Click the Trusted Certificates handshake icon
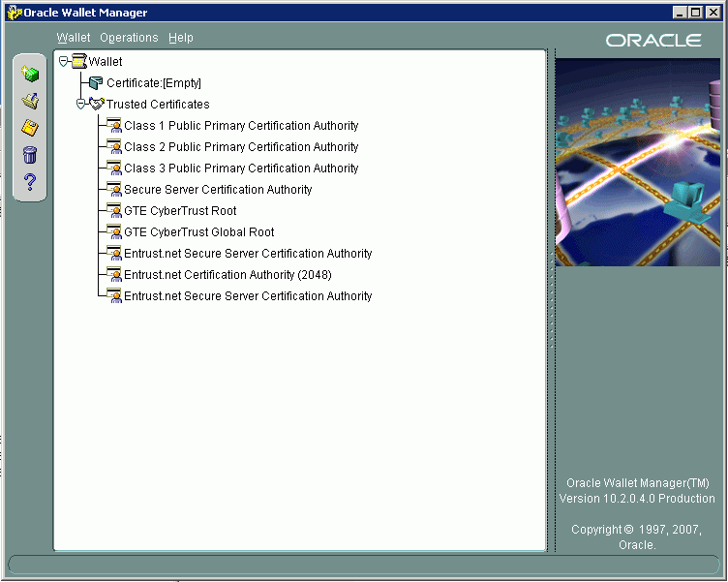This screenshot has height=582, width=728. [97, 104]
